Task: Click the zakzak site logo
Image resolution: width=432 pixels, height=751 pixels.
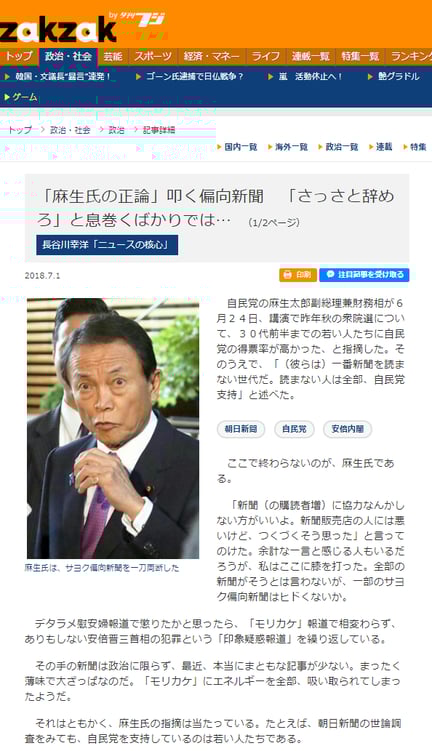Action: (58, 28)
